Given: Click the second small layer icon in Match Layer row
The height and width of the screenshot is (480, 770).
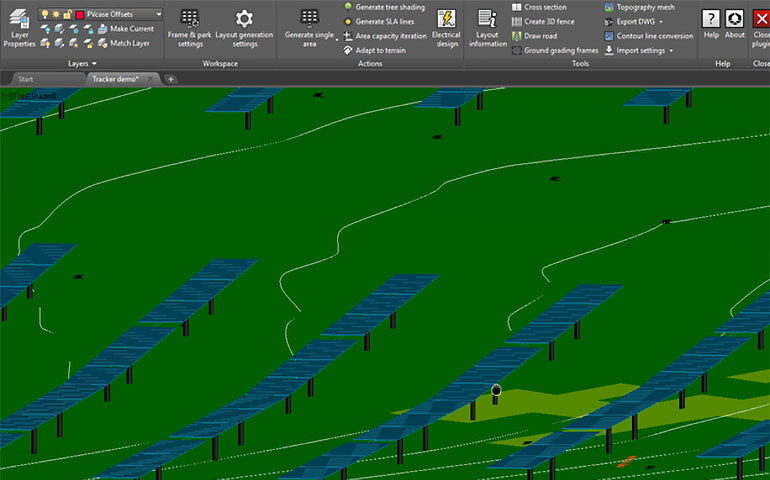Looking at the screenshot, I should pos(59,43).
